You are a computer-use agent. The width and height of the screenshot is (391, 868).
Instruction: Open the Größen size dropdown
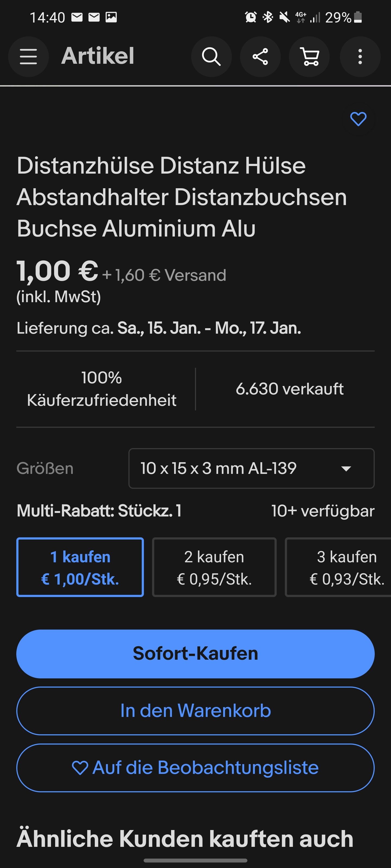coord(251,468)
